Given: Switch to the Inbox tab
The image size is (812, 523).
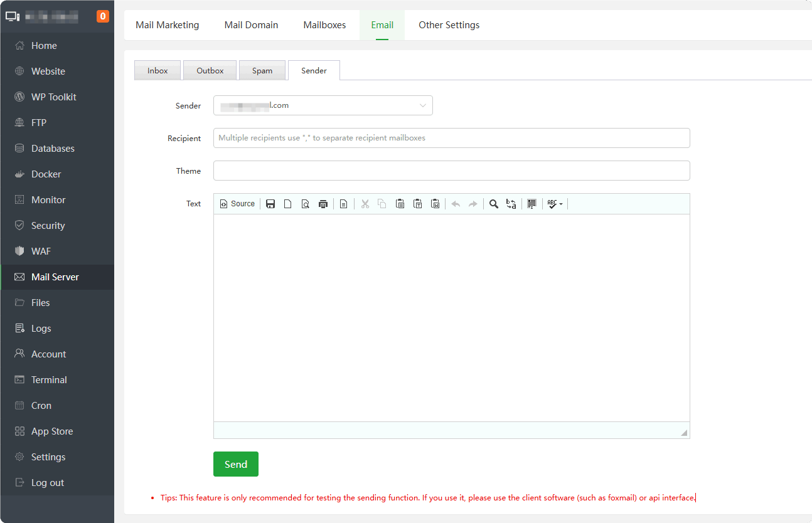Looking at the screenshot, I should pyautogui.click(x=158, y=71).
